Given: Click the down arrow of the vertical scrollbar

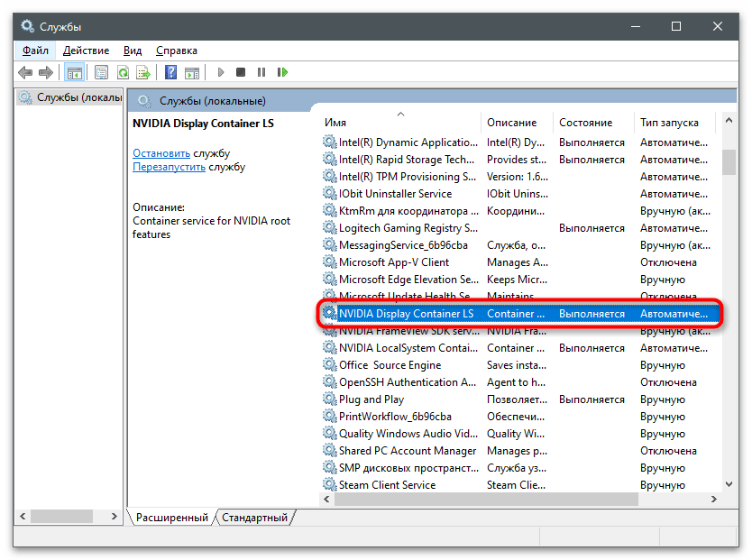Looking at the screenshot, I should pos(729,484).
